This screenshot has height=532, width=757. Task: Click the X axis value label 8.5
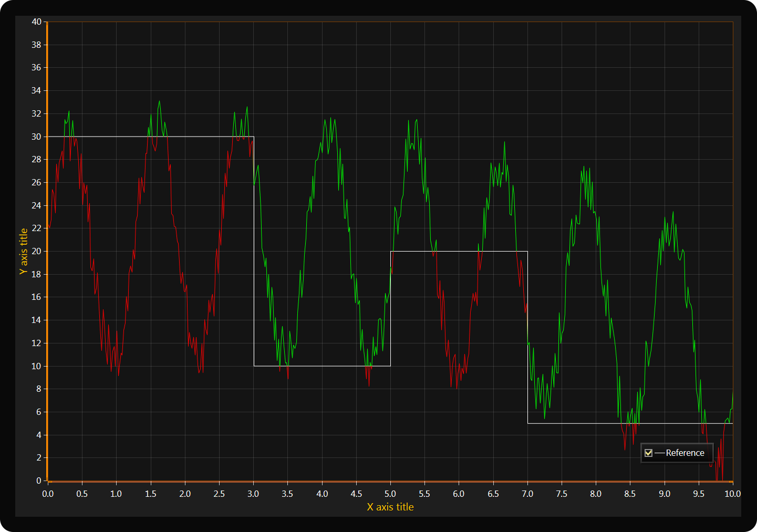pos(630,494)
